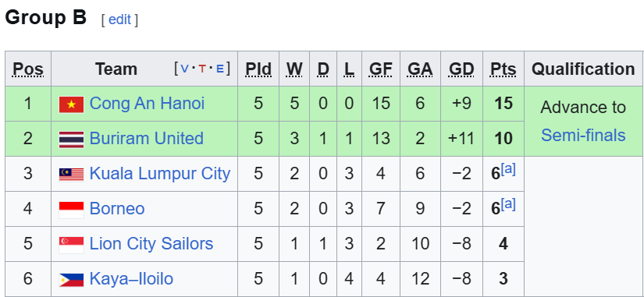Open the Borneo team page
644x297 pixels.
pyautogui.click(x=117, y=209)
